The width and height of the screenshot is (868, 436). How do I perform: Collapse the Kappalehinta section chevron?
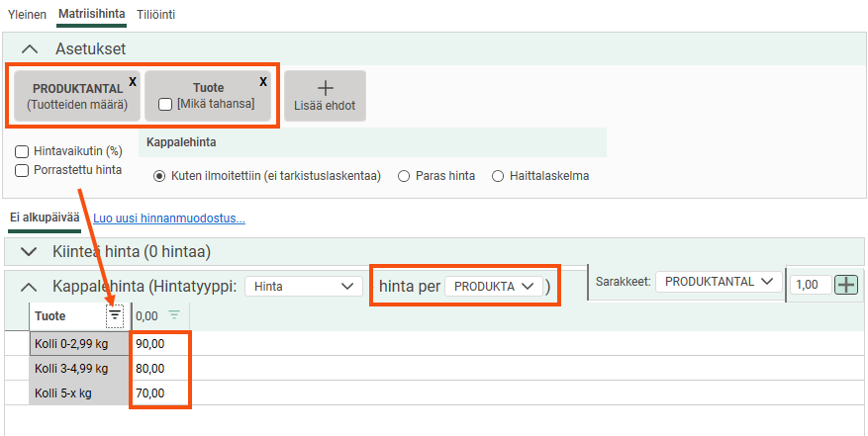30,286
